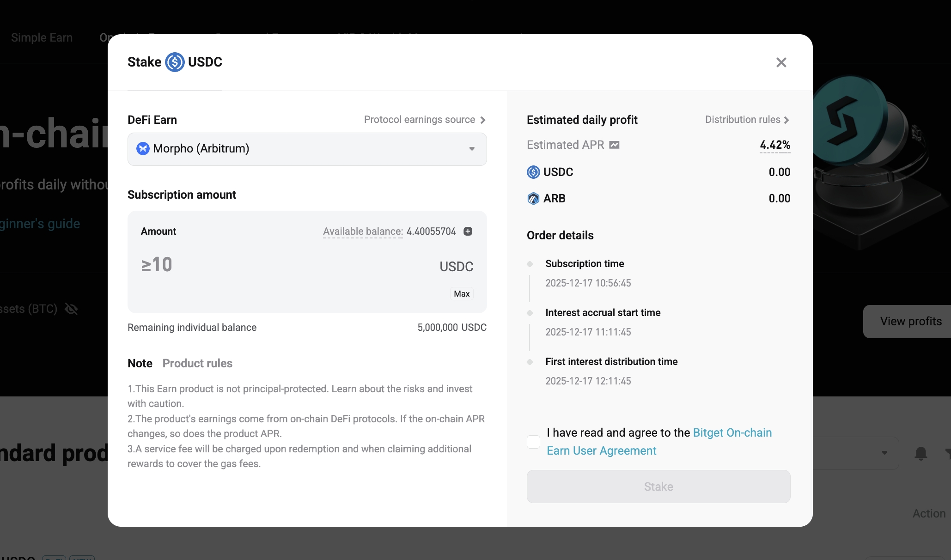
Task: Open the Estimated APR chart icon
Action: click(614, 145)
